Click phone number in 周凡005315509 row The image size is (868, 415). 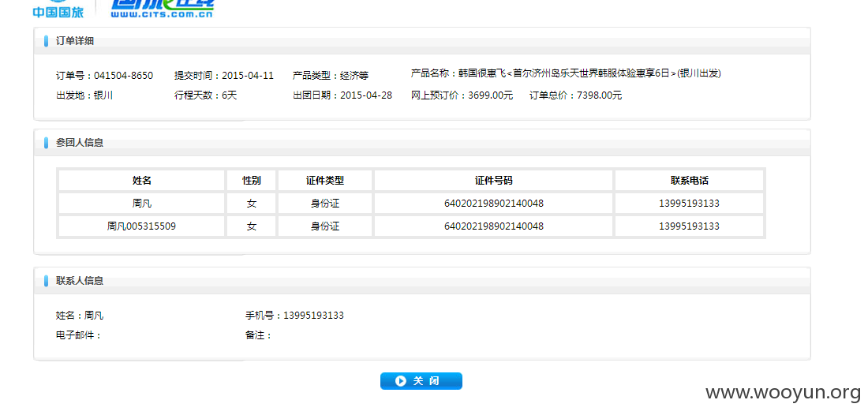[689, 226]
